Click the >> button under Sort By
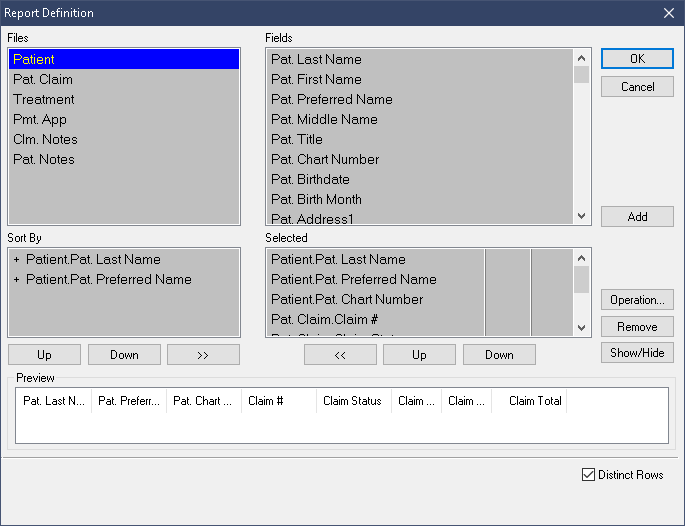Viewport: 685px width, 526px height. click(x=203, y=355)
